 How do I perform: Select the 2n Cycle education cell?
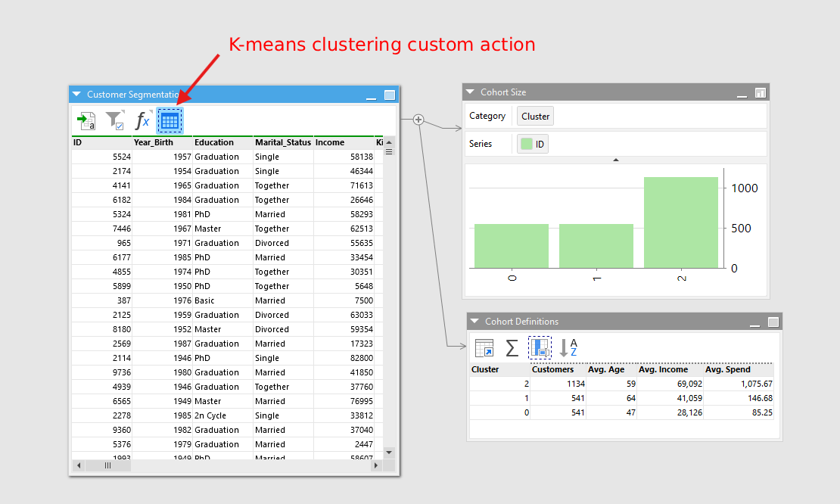pos(222,415)
